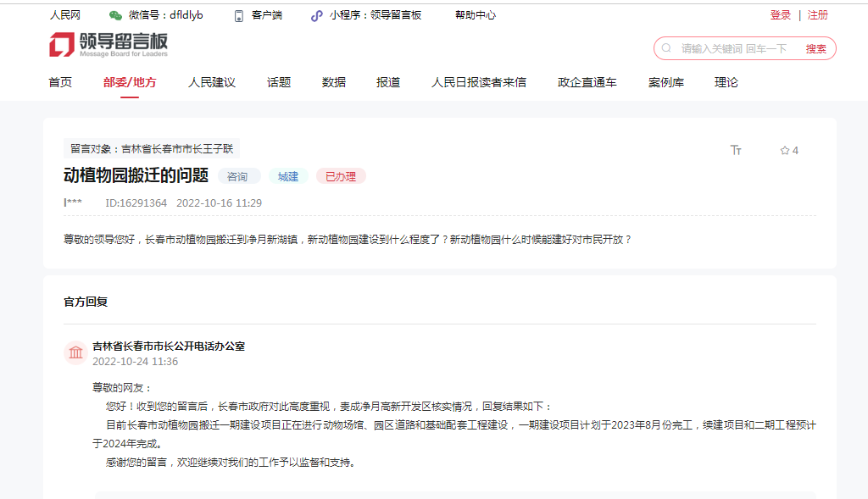Select the 案例库 navigation item
This screenshot has width=868, height=499.
666,82
